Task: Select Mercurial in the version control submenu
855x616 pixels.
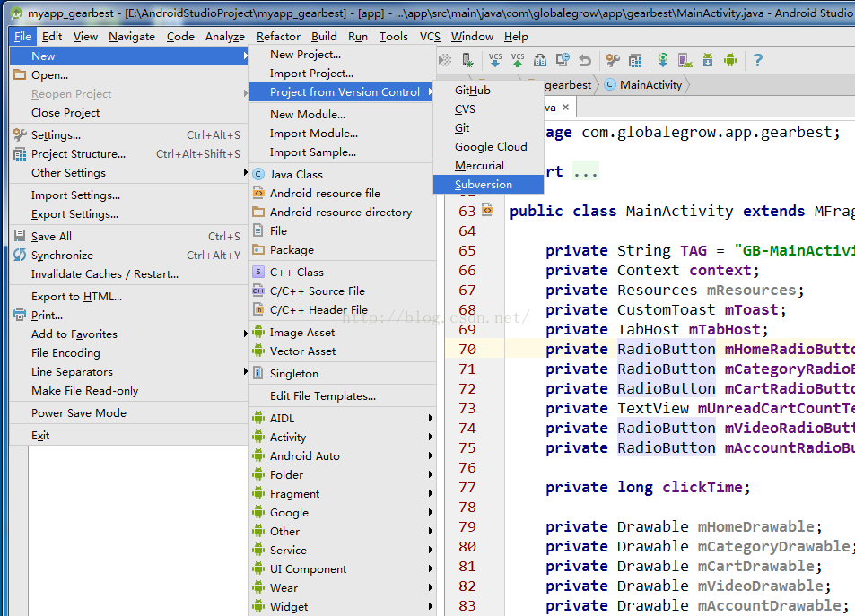Action: click(x=489, y=165)
